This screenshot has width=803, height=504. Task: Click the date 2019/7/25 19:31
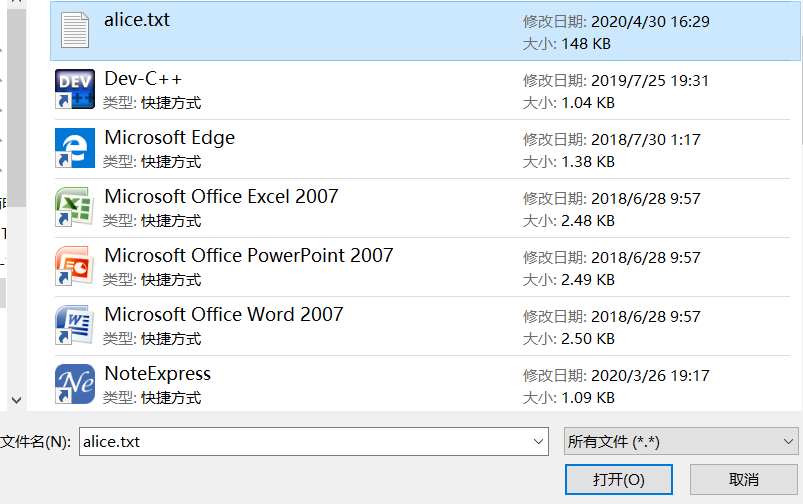(650, 80)
